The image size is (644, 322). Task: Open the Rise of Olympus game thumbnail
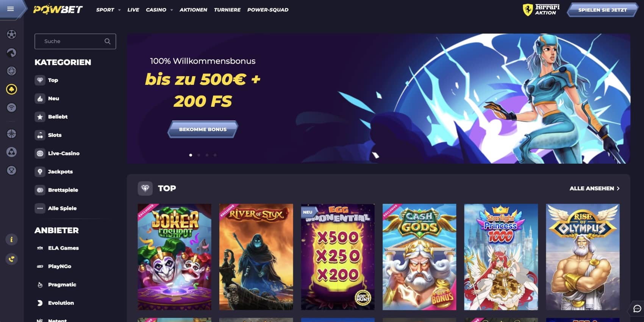pos(583,257)
